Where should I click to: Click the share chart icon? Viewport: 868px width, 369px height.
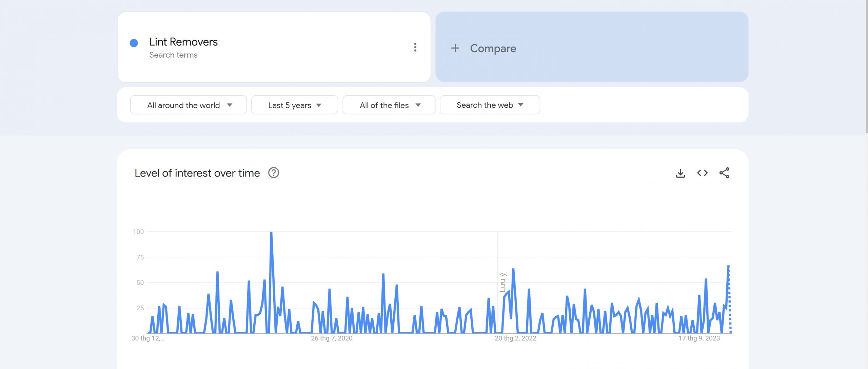point(724,173)
